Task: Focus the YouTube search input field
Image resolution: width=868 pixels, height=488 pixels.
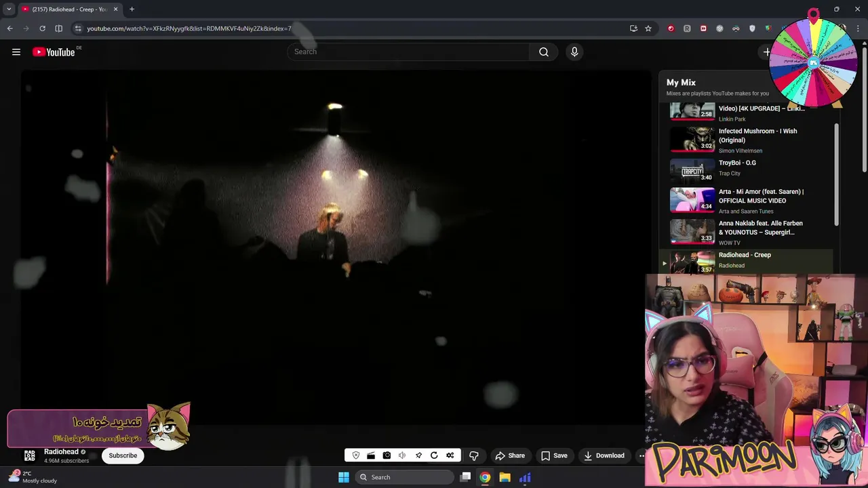Action: (x=409, y=52)
